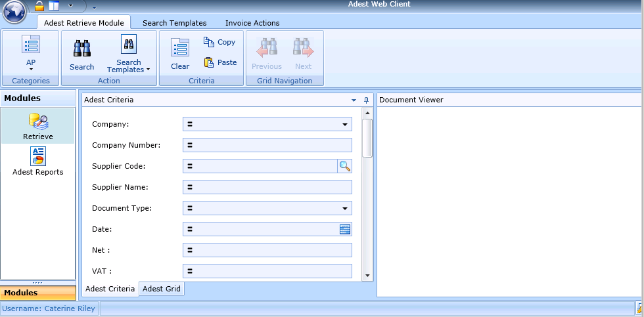Open the Search Templates ribbon tab
644x317 pixels.
175,23
